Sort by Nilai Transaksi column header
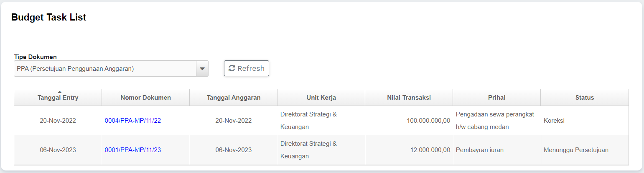 coord(409,98)
